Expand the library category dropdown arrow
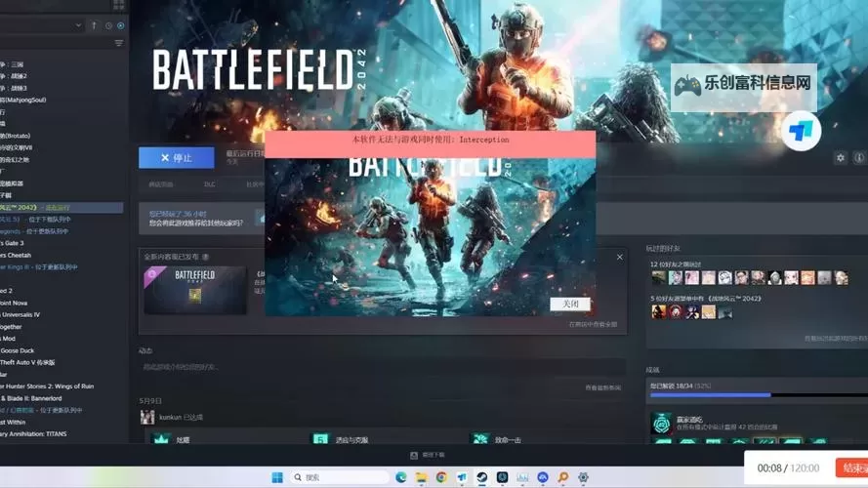This screenshot has width=868, height=488. [x=78, y=25]
